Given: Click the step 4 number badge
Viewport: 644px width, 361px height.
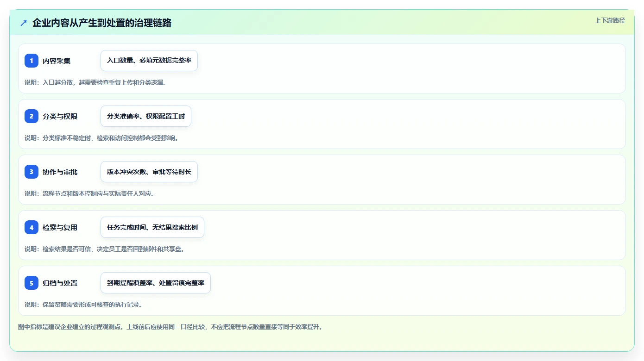Looking at the screenshot, I should click(32, 227).
